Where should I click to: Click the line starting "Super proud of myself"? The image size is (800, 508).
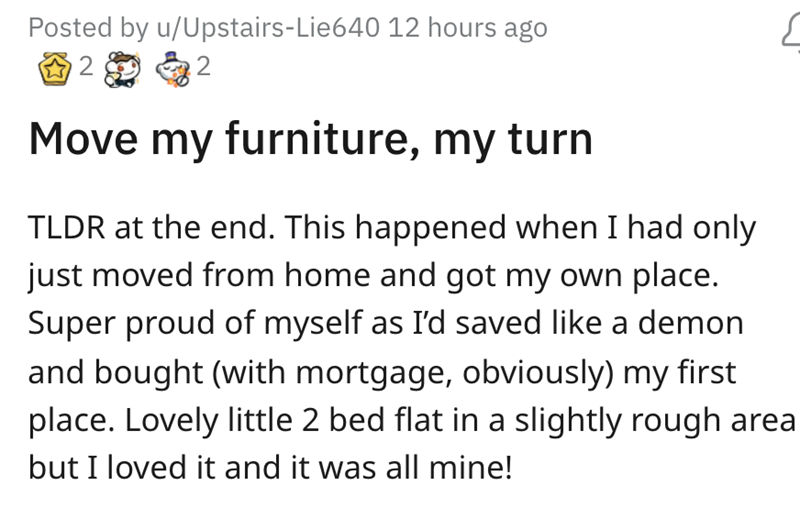pyautogui.click(x=386, y=322)
